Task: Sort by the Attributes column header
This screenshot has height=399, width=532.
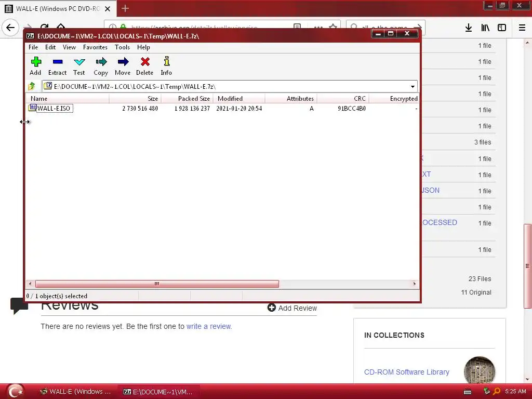Action: click(291, 98)
